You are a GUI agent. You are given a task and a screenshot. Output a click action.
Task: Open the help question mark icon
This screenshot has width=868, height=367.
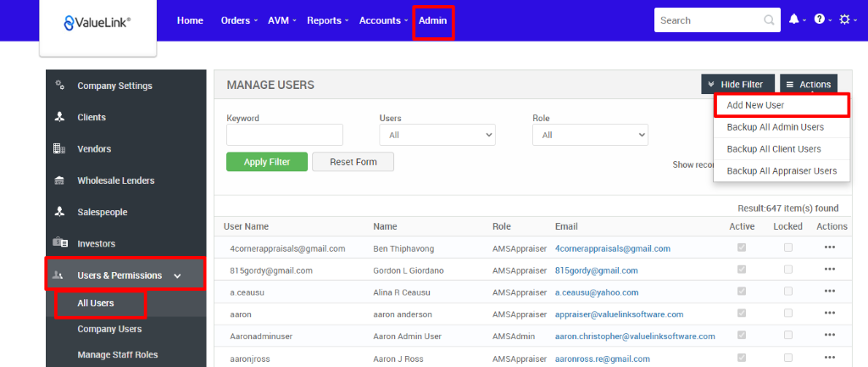coord(819,19)
